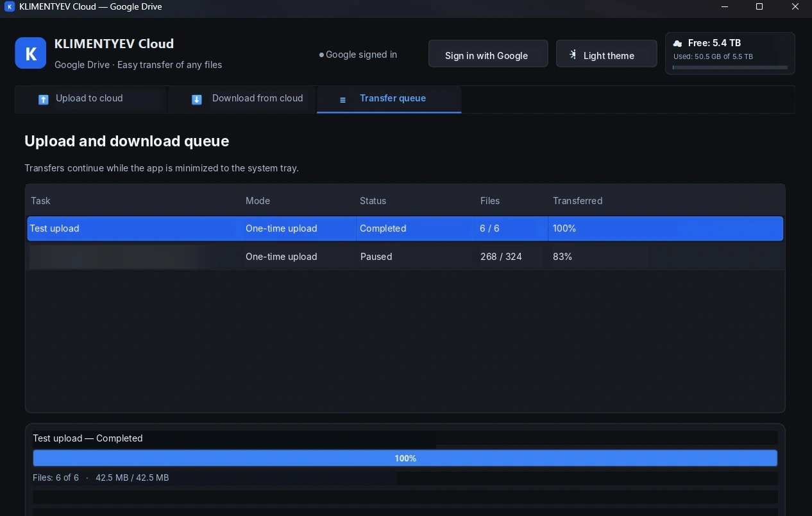
Task: Click the download arrow icon on Download tab
Action: [x=197, y=99]
